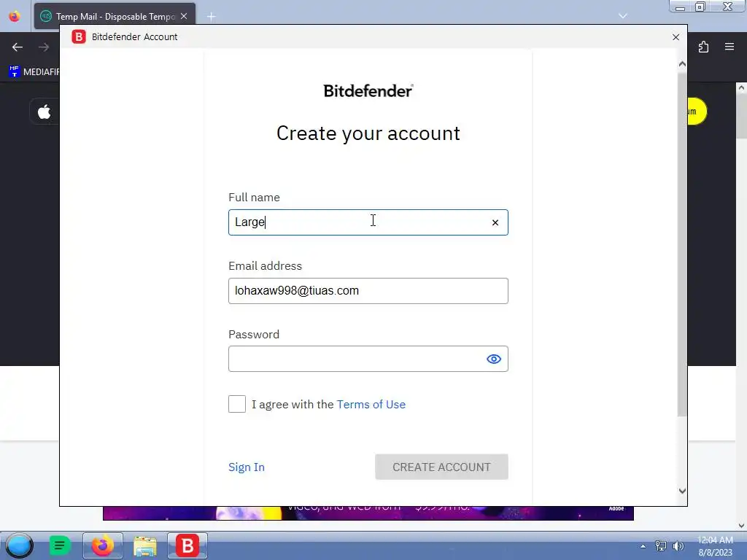Open the Windows Start orb
Viewport: 747px width, 560px height.
19,545
